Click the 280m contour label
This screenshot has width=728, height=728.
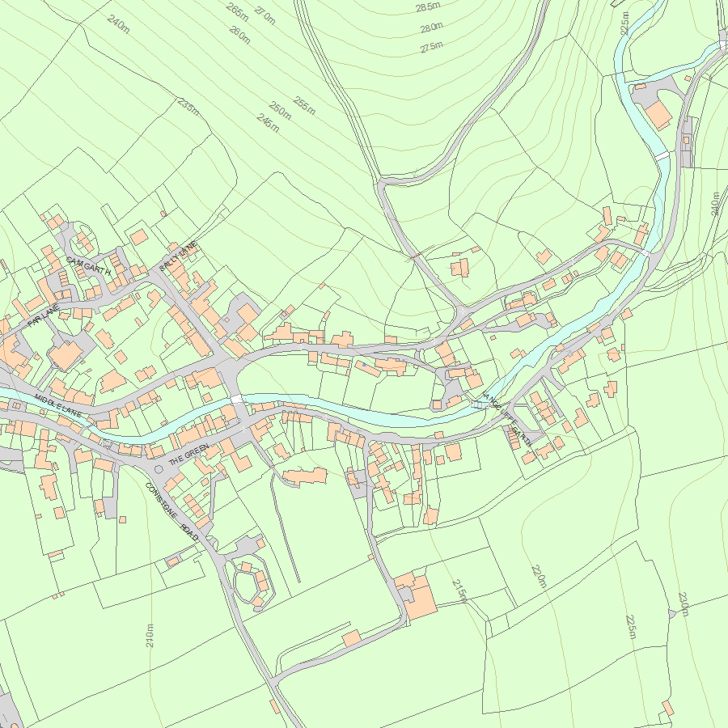(431, 28)
